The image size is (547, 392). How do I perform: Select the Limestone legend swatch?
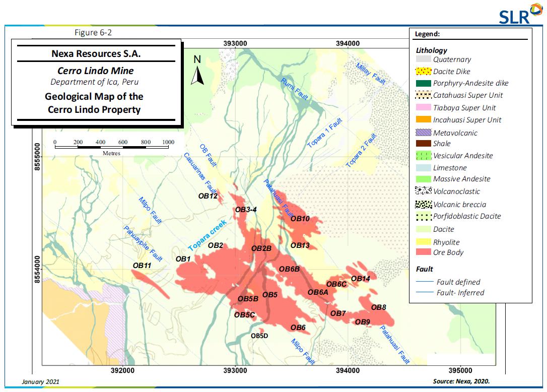[x=423, y=167]
